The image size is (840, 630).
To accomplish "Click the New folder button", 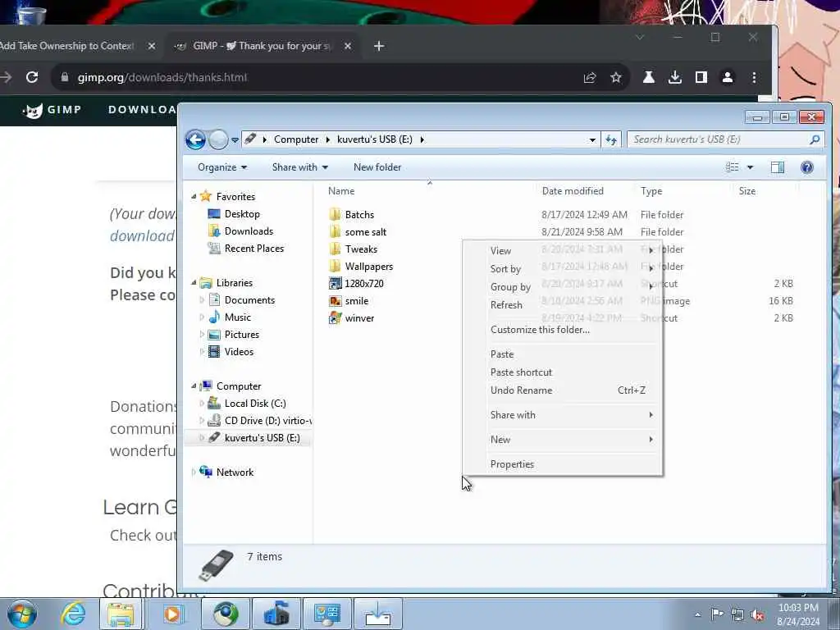I will pos(377,167).
